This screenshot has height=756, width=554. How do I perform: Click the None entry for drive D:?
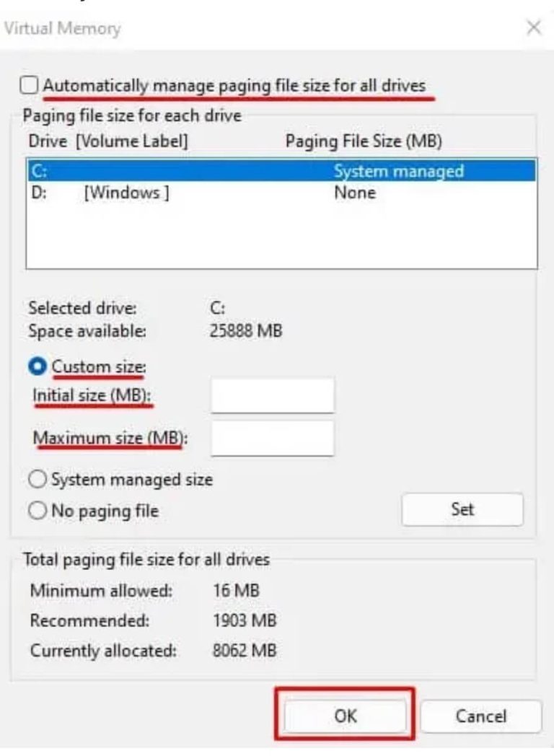354,193
